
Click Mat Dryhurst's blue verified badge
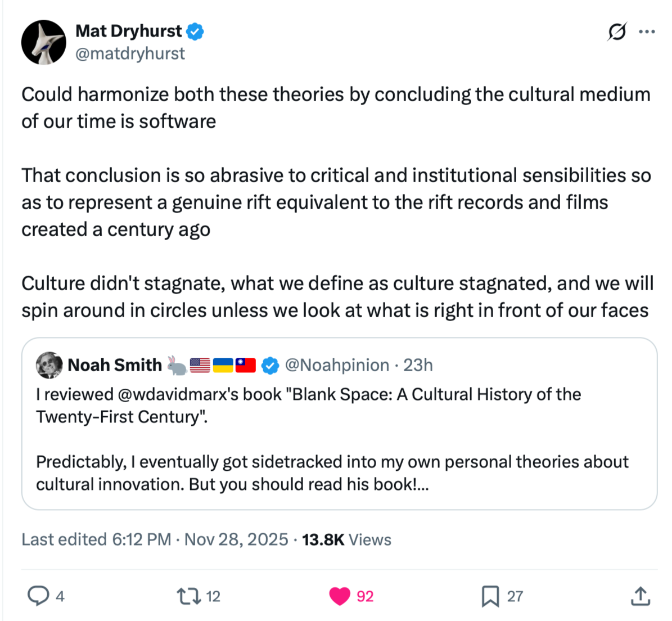pos(195,31)
